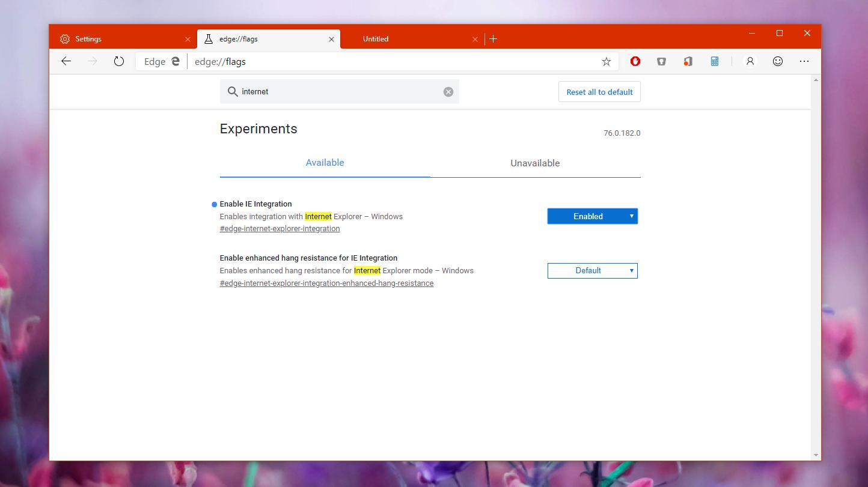The width and height of the screenshot is (868, 487).
Task: Click the vertical scrollbar down arrow
Action: pyautogui.click(x=816, y=455)
